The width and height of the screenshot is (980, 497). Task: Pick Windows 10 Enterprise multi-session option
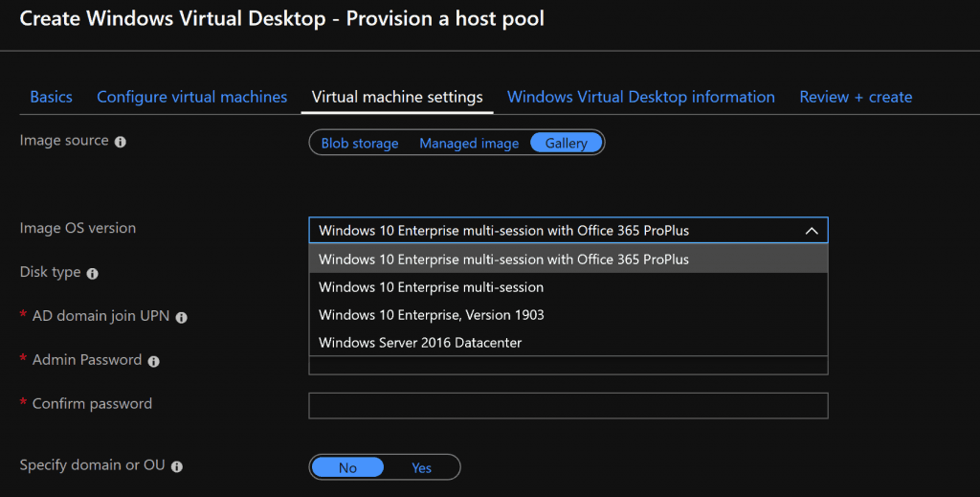pyautogui.click(x=568, y=287)
